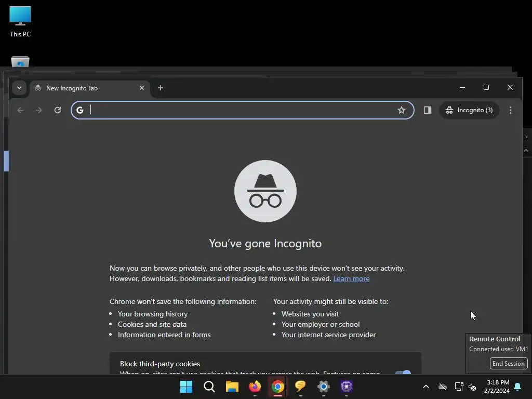Click "Websites you visit" bullet text

click(x=310, y=314)
